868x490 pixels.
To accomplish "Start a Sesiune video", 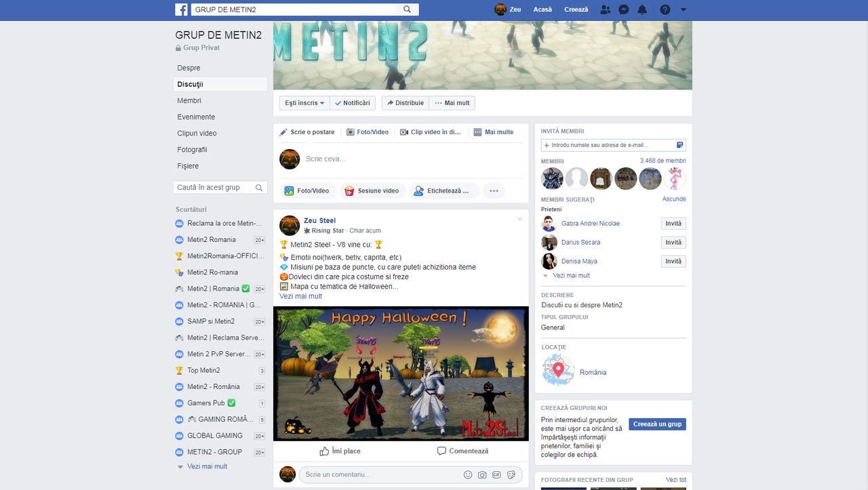I will click(x=372, y=190).
